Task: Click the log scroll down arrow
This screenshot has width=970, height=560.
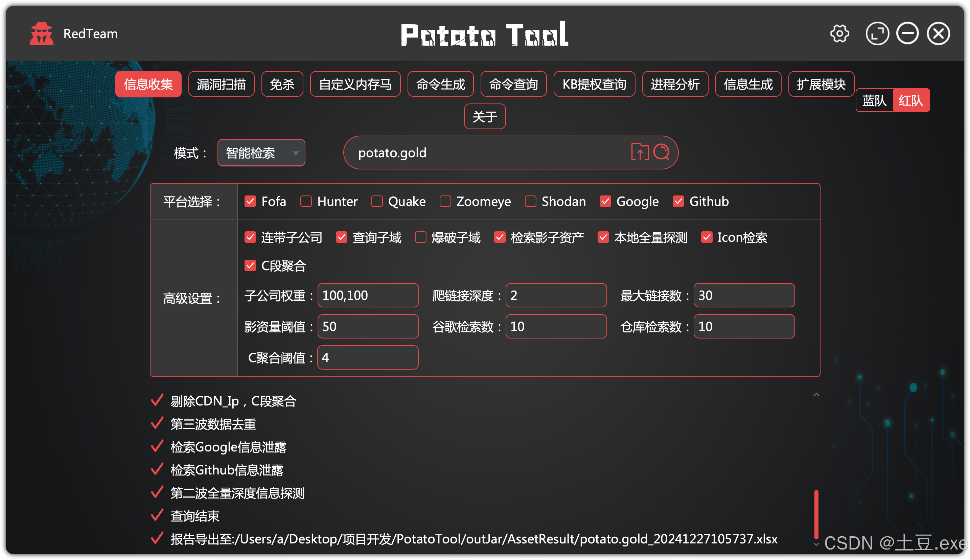Action: tap(816, 544)
